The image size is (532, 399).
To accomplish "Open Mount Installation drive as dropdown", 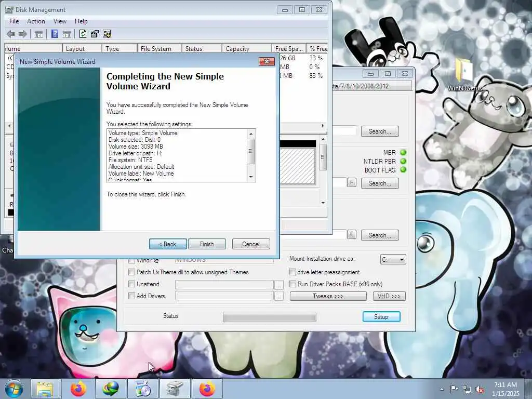I will (x=393, y=260).
